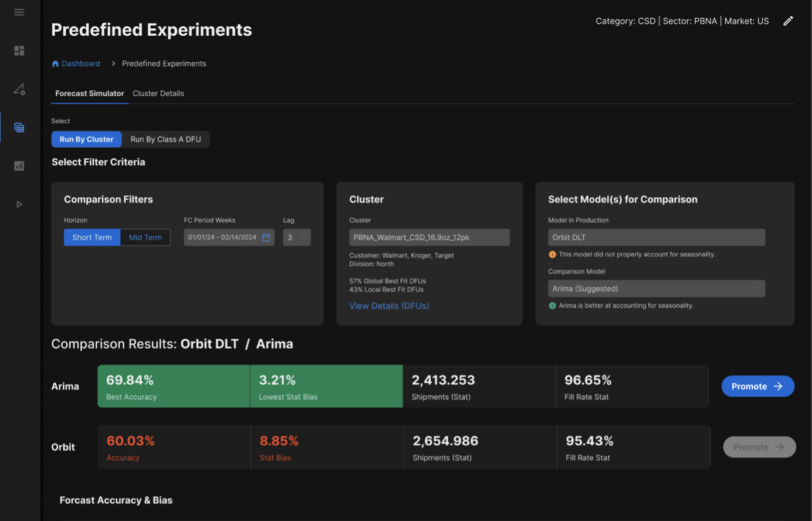Image resolution: width=812 pixels, height=521 pixels.
Task: Open the Forecast Simulator tab
Action: point(89,93)
